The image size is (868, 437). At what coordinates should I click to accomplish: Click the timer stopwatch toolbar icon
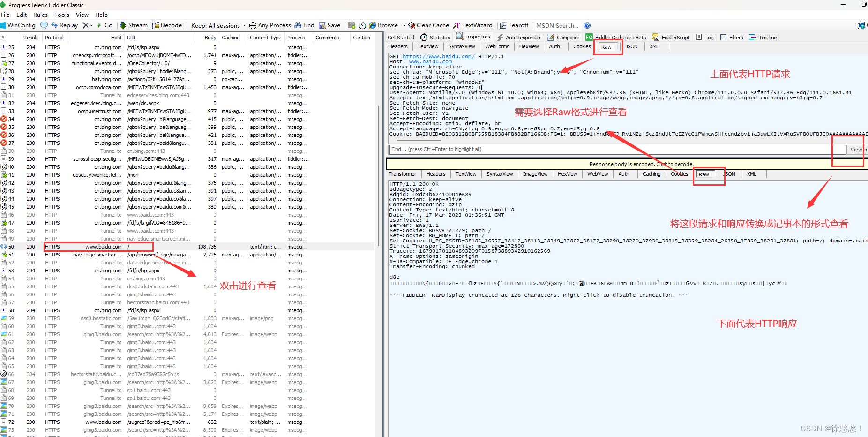pos(362,25)
